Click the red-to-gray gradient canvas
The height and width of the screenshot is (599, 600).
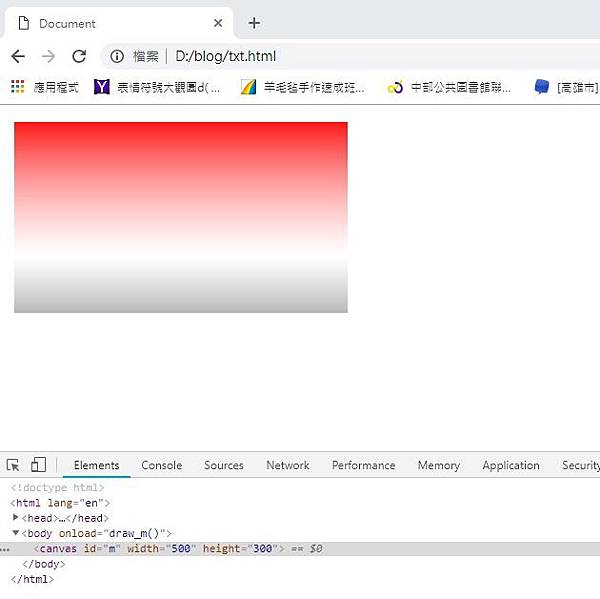(x=181, y=217)
